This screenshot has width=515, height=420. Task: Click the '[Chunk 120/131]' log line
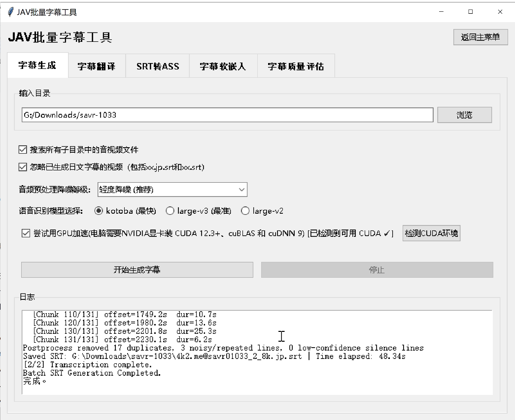tap(125, 323)
